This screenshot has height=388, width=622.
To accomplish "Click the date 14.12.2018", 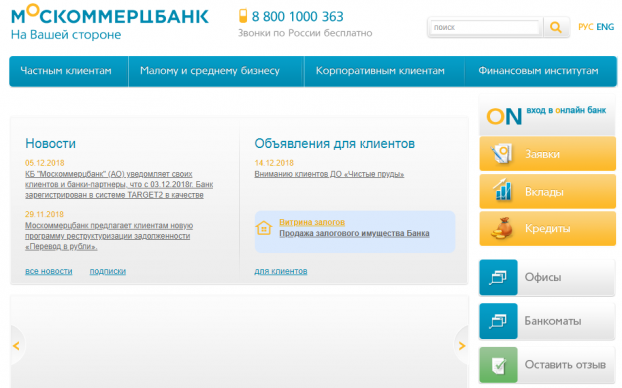I will coord(274,163).
